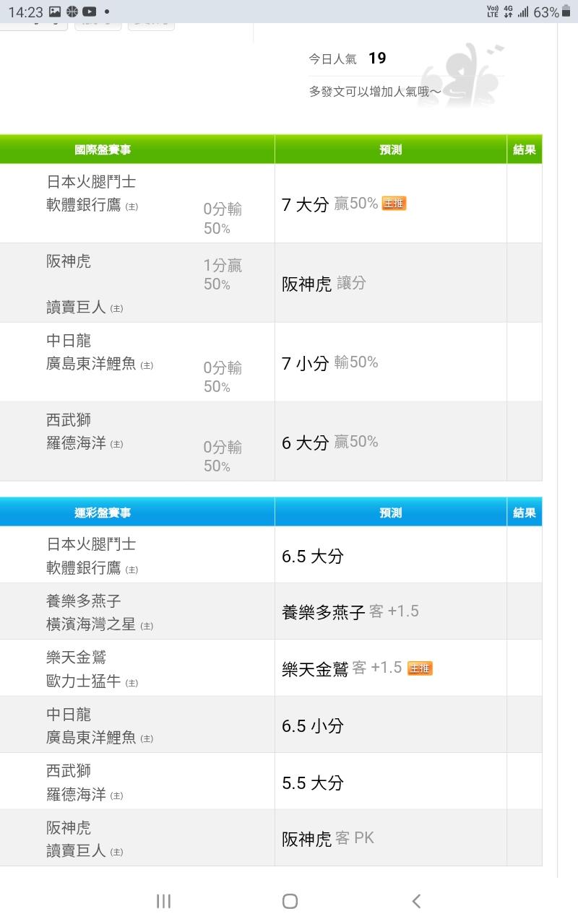Click the 結果 column header in 運彩盤 table
The image size is (578, 924).
[524, 513]
